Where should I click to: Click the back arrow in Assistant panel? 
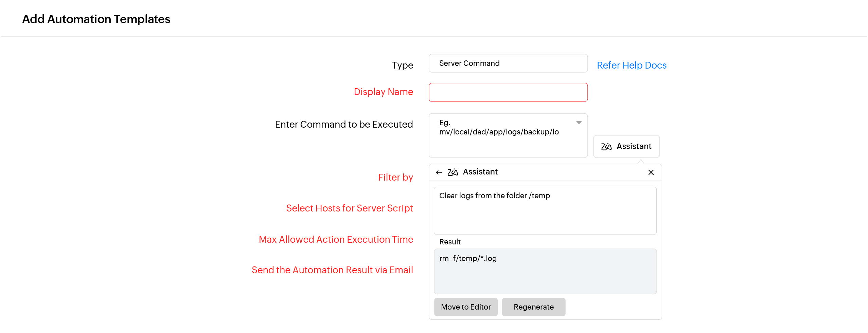(439, 172)
